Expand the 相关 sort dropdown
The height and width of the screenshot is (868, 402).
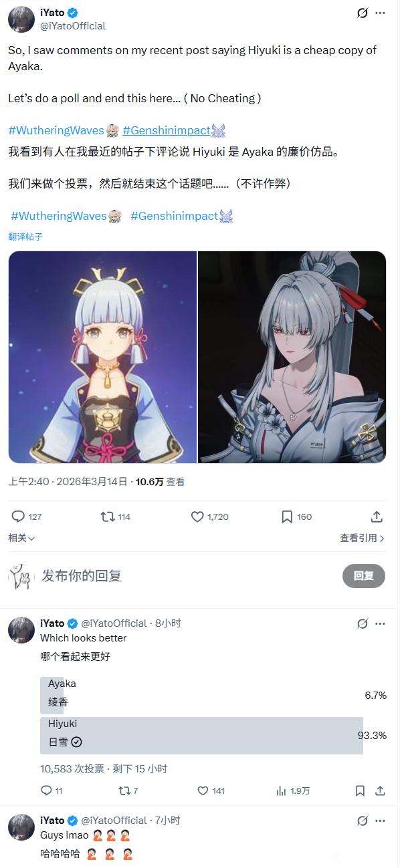pos(21,538)
